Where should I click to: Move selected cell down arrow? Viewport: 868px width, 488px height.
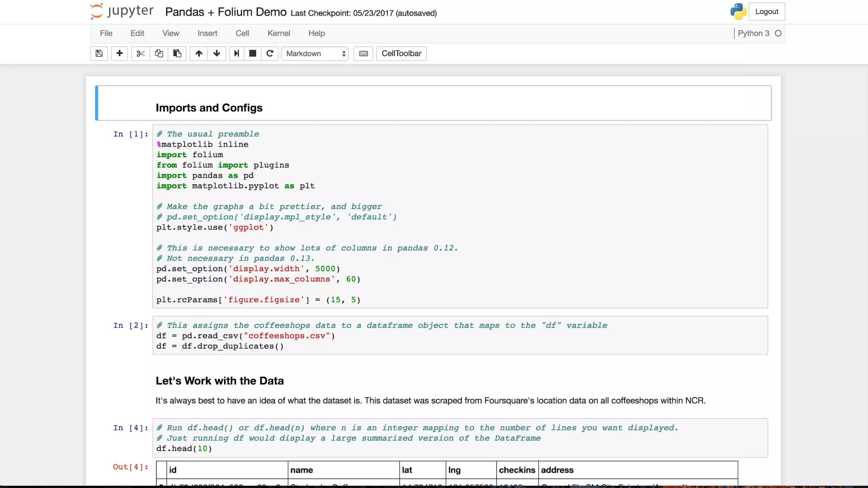[217, 53]
